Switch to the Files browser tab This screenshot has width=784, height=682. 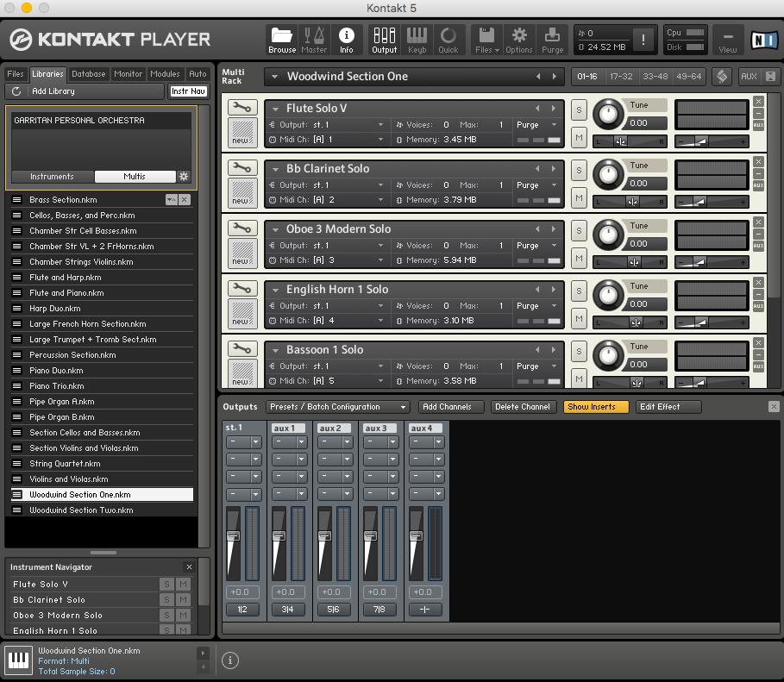(15, 74)
